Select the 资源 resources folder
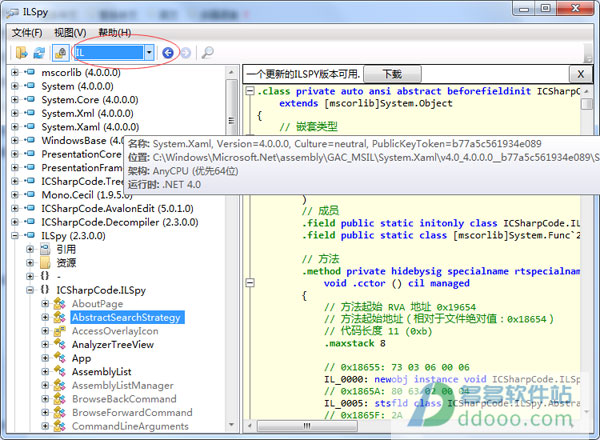The height and width of the screenshot is (440, 600). pyautogui.click(x=66, y=262)
